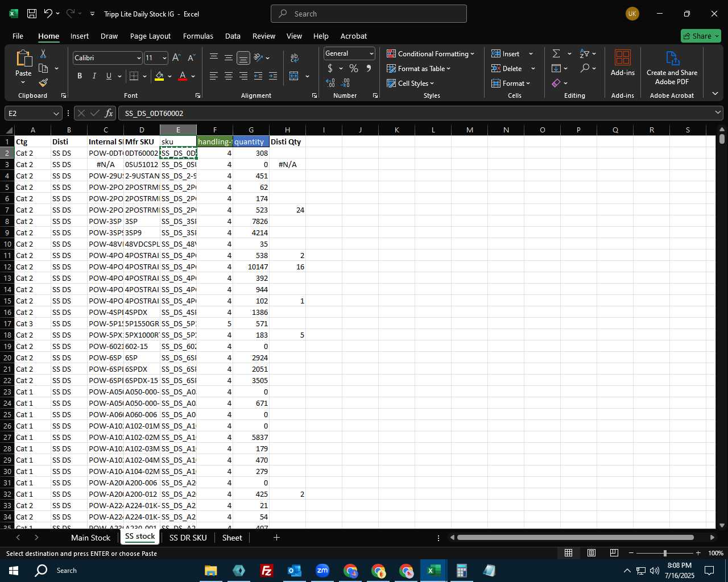Open the Add-ins button
This screenshot has width=728, height=582.
(623, 63)
